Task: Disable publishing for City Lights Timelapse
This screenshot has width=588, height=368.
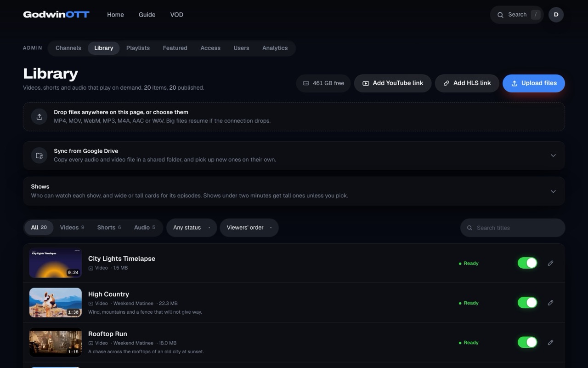Action: click(x=527, y=263)
